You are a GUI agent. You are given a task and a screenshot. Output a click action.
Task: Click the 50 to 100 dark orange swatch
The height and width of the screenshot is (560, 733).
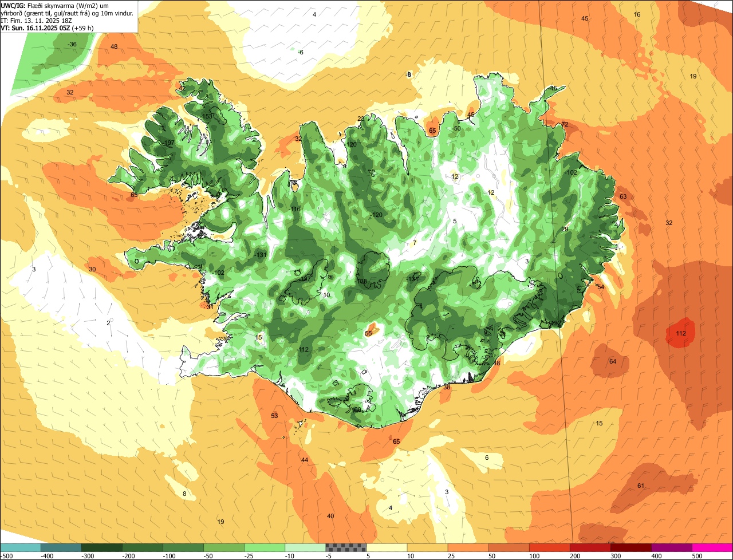[x=509, y=547]
